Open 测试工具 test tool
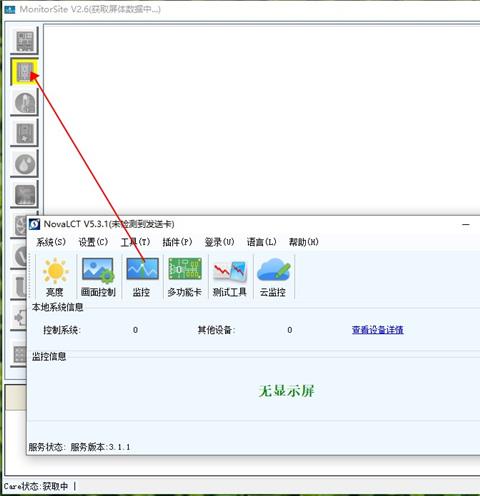Image resolution: width=480 pixels, height=496 pixels. tap(230, 277)
